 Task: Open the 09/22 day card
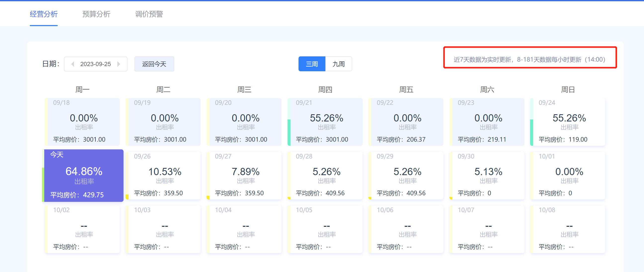tap(406, 122)
